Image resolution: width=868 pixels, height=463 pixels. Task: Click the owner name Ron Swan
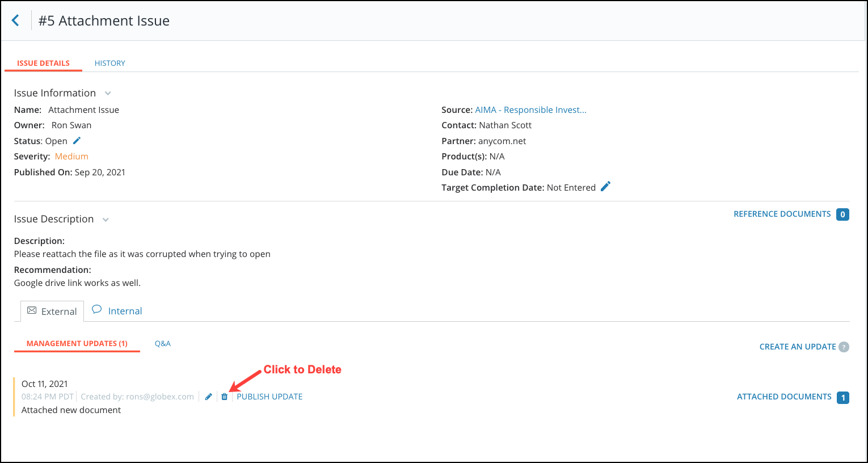(71, 125)
